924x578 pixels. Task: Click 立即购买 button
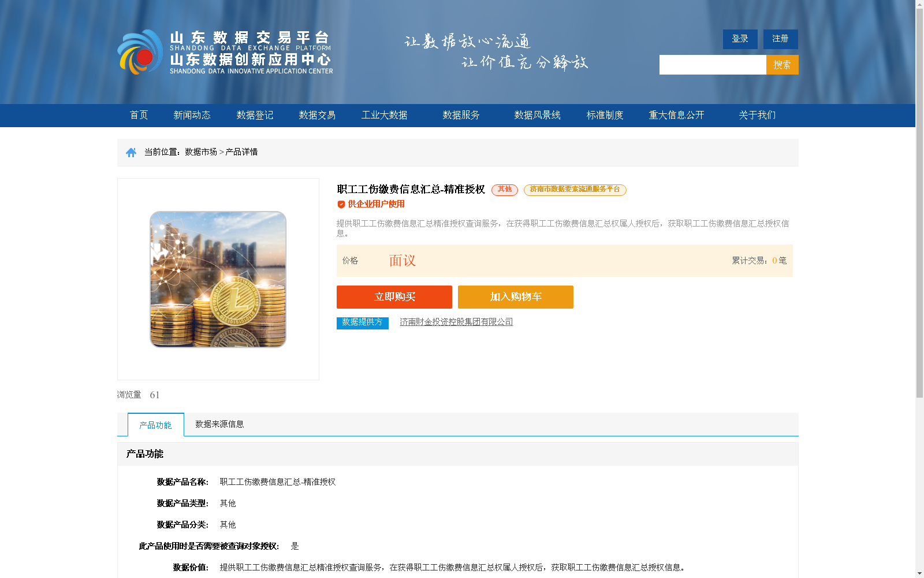tap(394, 297)
